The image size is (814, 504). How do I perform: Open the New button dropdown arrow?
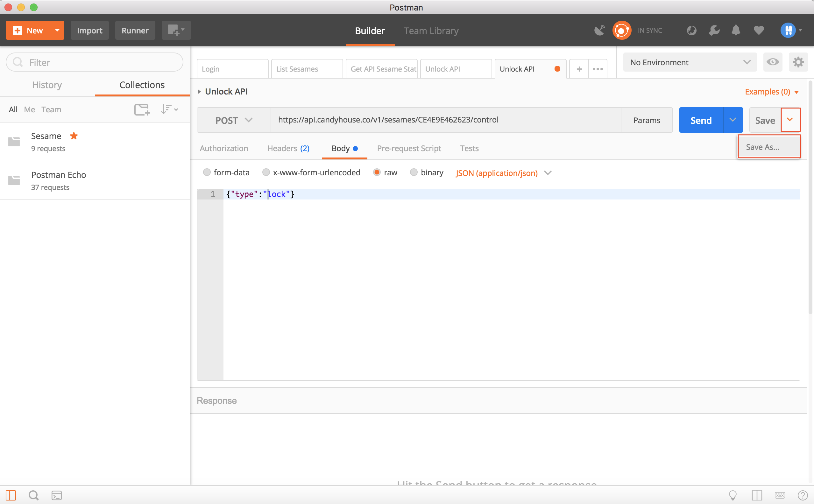pos(57,30)
